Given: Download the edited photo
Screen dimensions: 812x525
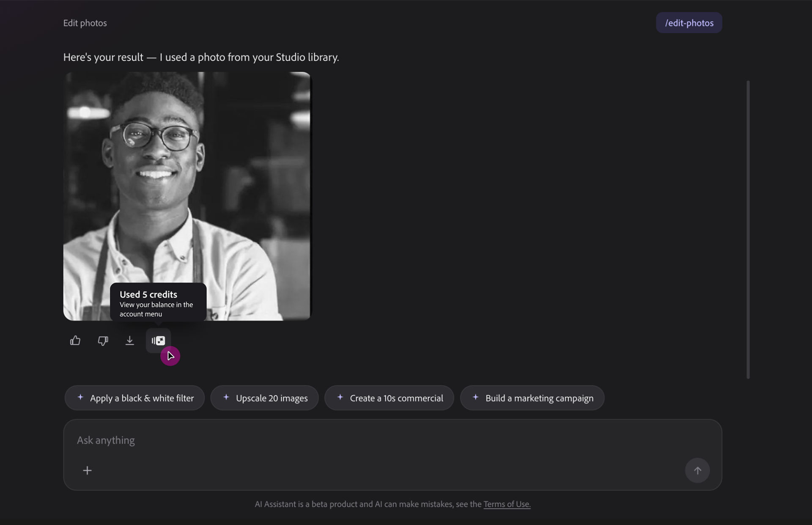Looking at the screenshot, I should point(130,341).
